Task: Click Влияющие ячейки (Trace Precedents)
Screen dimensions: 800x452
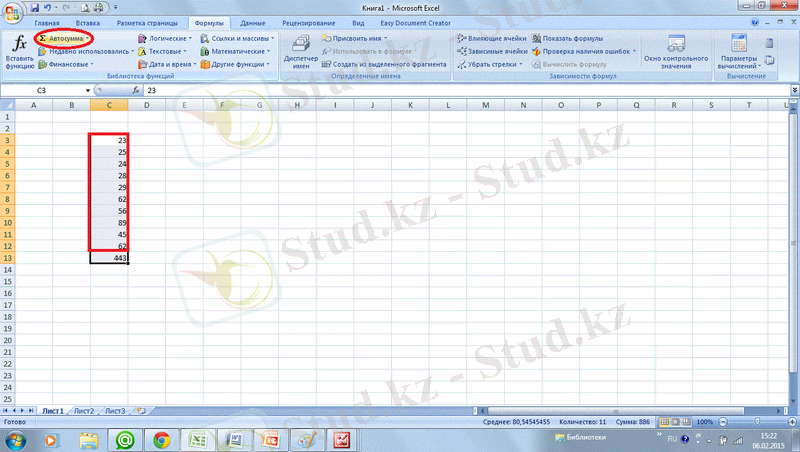Action: pos(492,38)
